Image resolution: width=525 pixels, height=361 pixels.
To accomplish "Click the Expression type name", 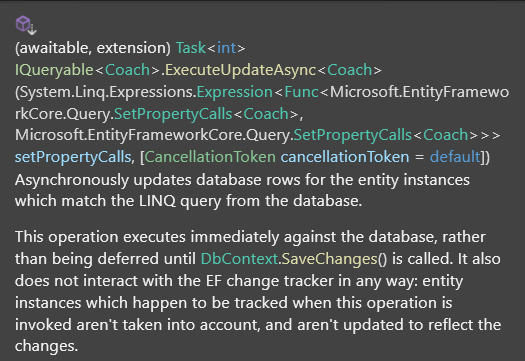I will click(235, 92).
